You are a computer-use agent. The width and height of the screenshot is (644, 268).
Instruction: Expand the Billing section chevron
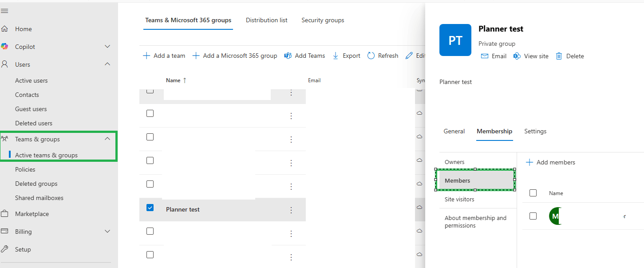pyautogui.click(x=107, y=232)
